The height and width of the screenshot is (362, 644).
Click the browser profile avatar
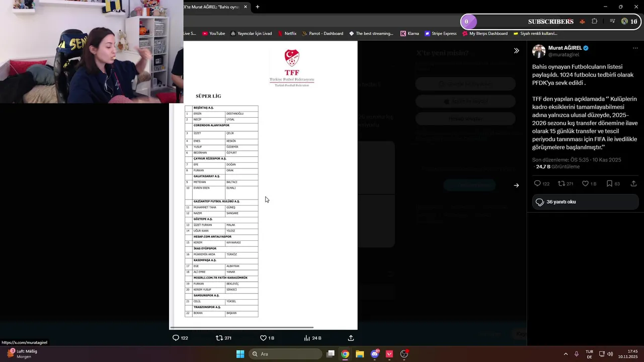(624, 22)
